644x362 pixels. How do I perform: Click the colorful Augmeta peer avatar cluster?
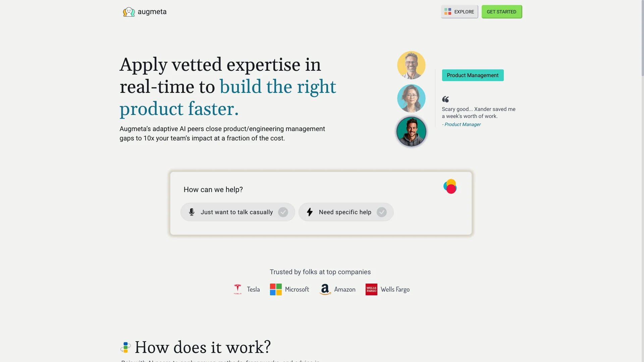pos(450,186)
